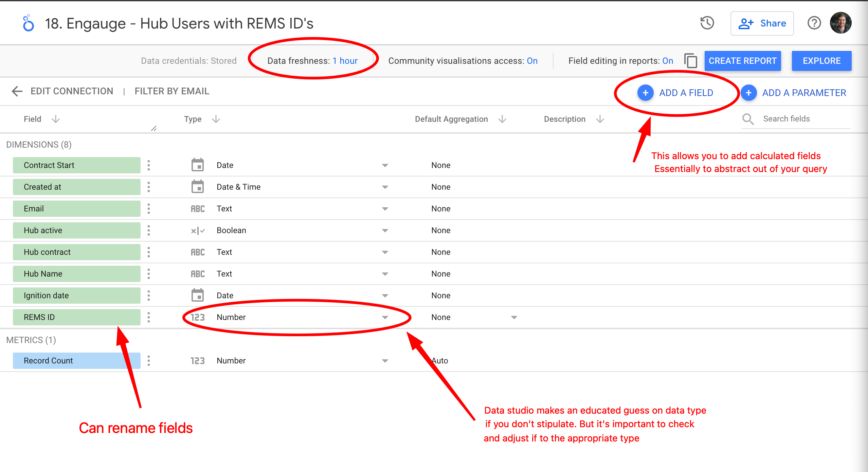Open the help question mark icon
Screen dimensions: 868x472
click(x=814, y=23)
